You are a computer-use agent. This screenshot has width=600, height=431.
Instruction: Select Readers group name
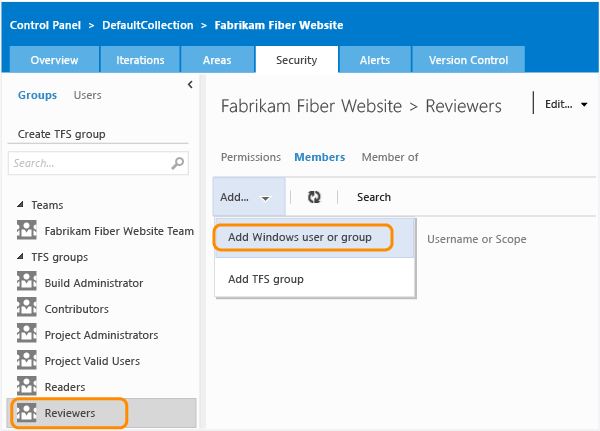click(x=65, y=387)
